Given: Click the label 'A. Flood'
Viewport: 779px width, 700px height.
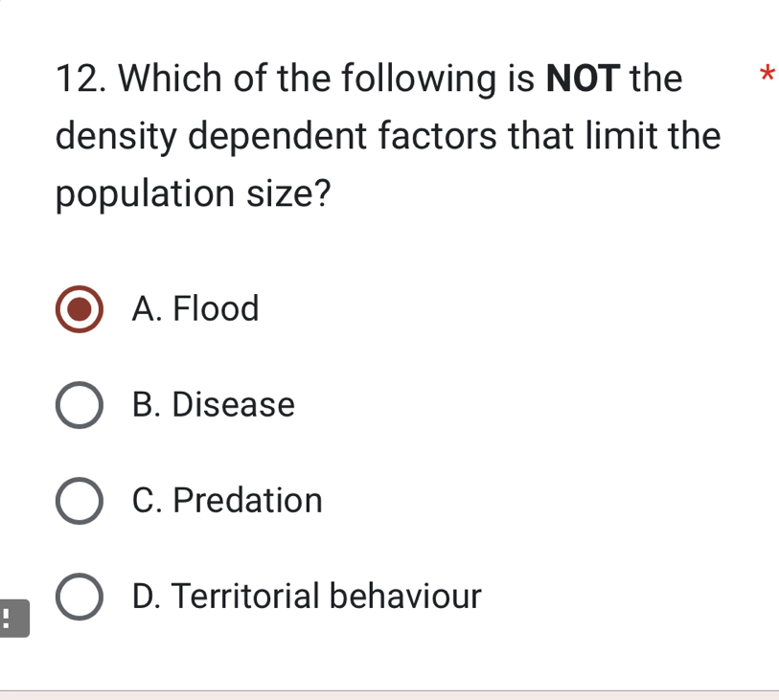Looking at the screenshot, I should pos(195,309).
